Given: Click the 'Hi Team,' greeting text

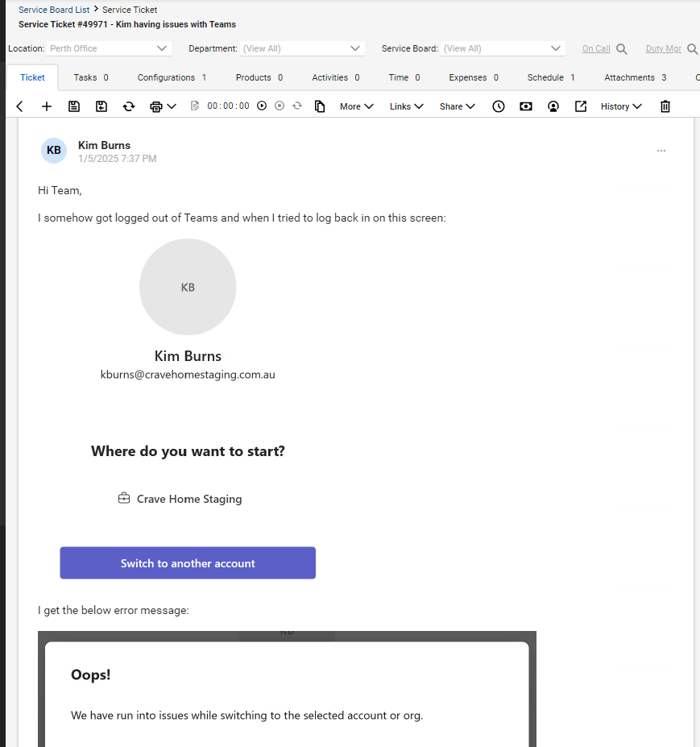Looking at the screenshot, I should 60,190.
